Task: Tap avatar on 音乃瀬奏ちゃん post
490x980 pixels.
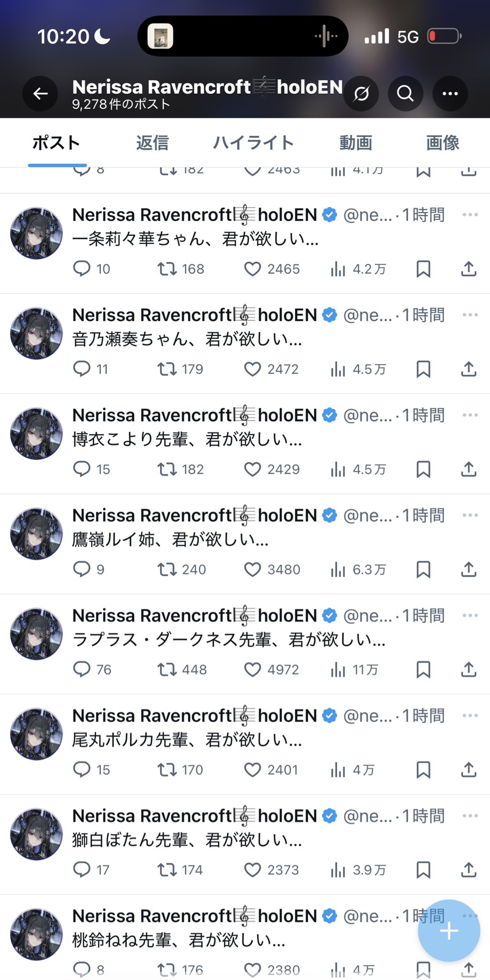Action: click(36, 333)
